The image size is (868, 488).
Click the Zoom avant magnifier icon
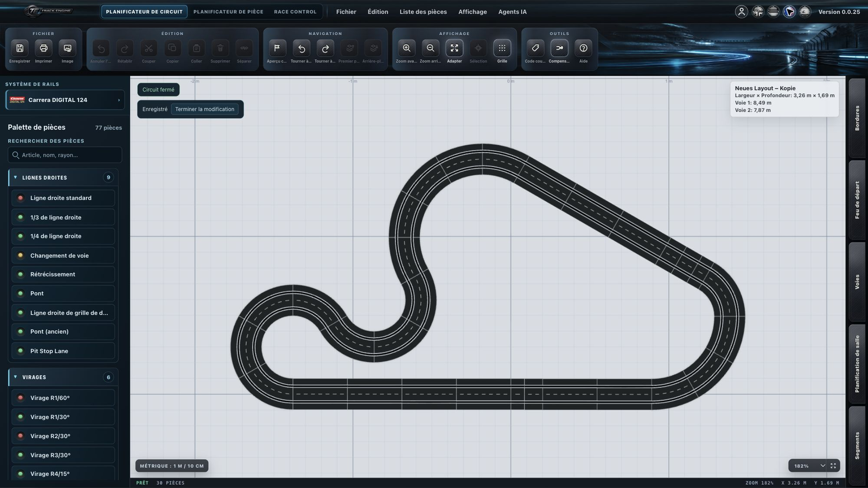pos(406,48)
